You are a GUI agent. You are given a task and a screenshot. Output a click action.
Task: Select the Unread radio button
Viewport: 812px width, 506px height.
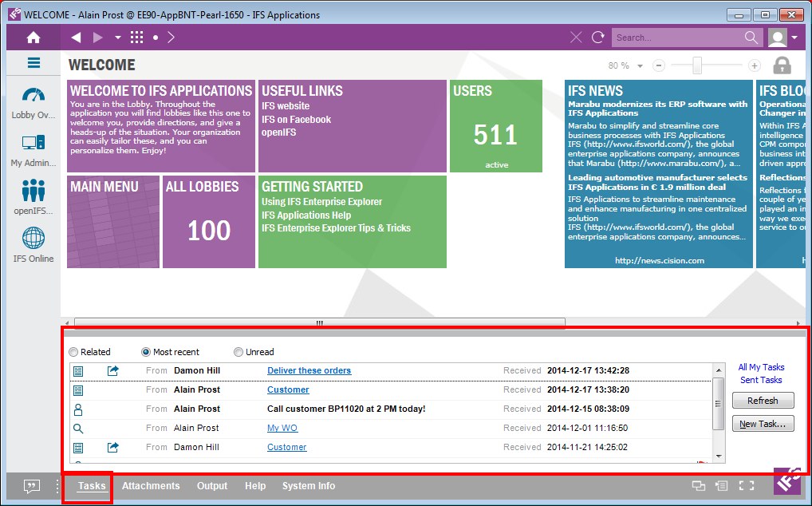[238, 352]
